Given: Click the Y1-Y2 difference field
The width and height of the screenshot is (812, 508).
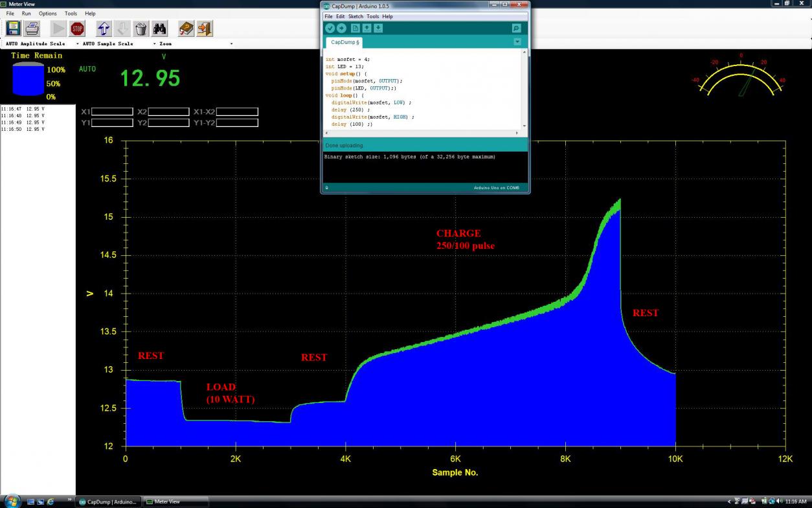Looking at the screenshot, I should pos(237,122).
